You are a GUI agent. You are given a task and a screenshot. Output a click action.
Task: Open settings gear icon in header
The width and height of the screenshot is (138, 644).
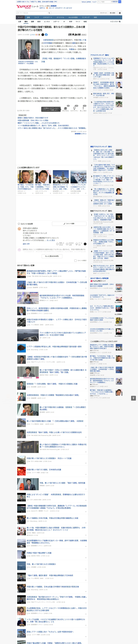coord(120,13)
